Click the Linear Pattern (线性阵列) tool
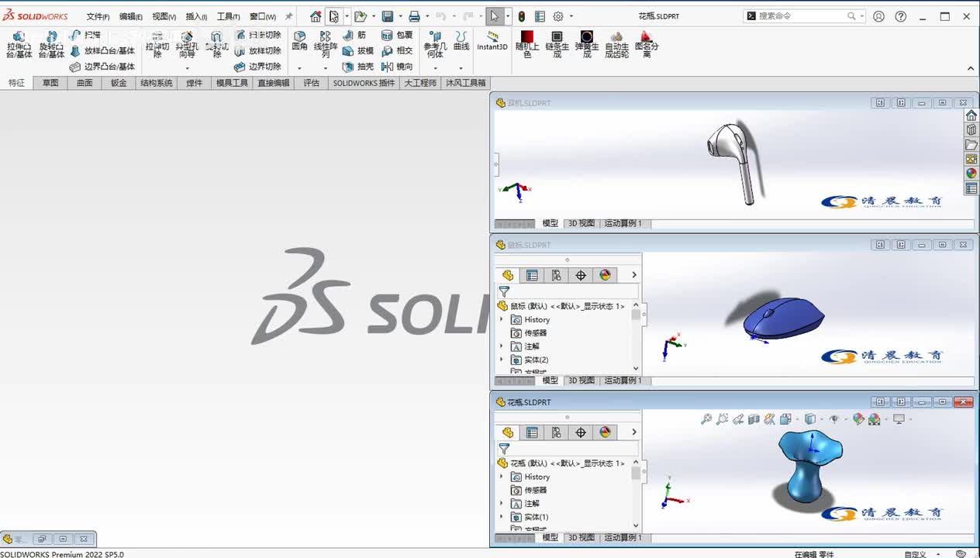The width and height of the screenshot is (980, 558). [326, 45]
